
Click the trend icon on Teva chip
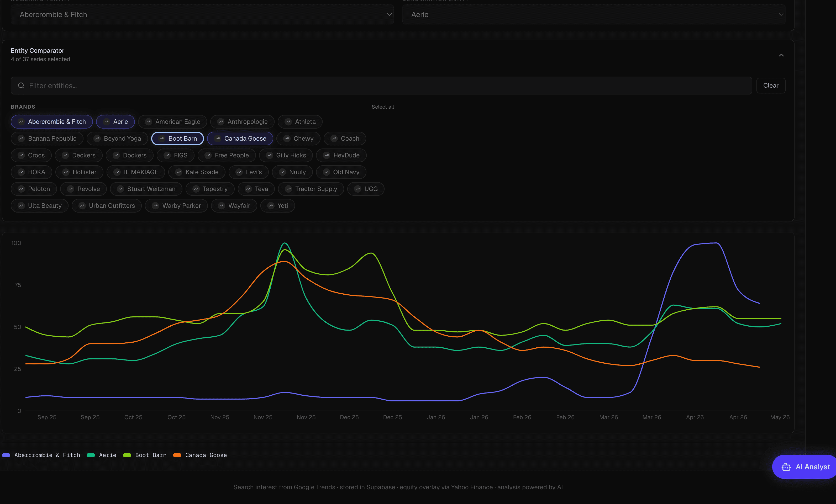click(x=248, y=189)
